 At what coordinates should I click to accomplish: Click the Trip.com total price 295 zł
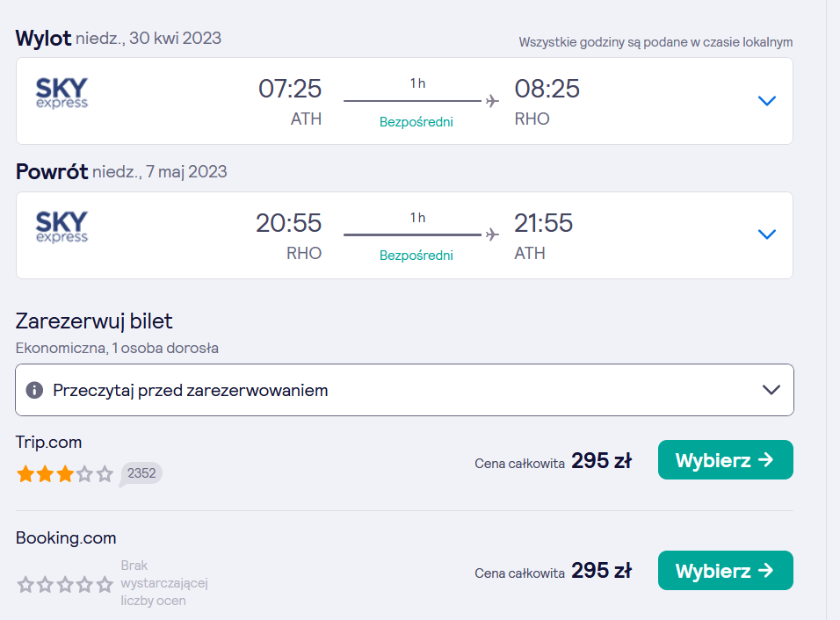click(602, 460)
